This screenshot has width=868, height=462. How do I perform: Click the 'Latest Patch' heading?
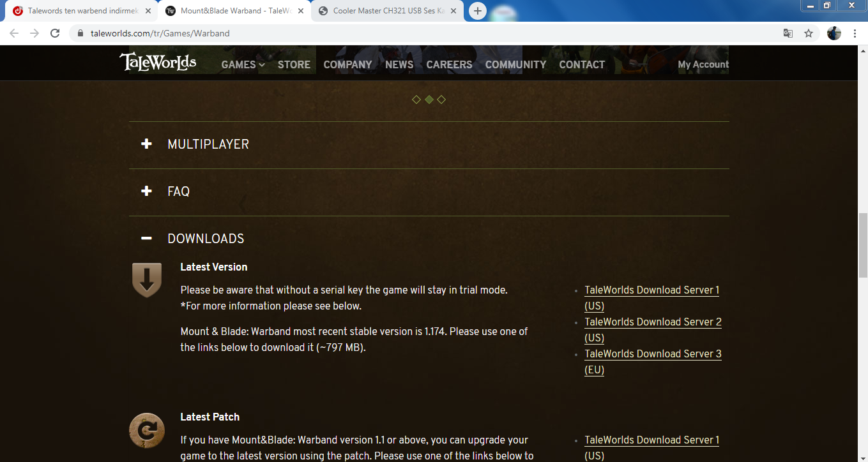tap(210, 417)
